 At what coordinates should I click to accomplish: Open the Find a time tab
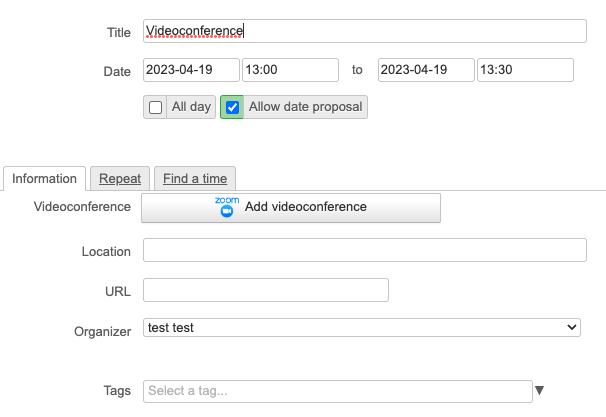pos(195,179)
